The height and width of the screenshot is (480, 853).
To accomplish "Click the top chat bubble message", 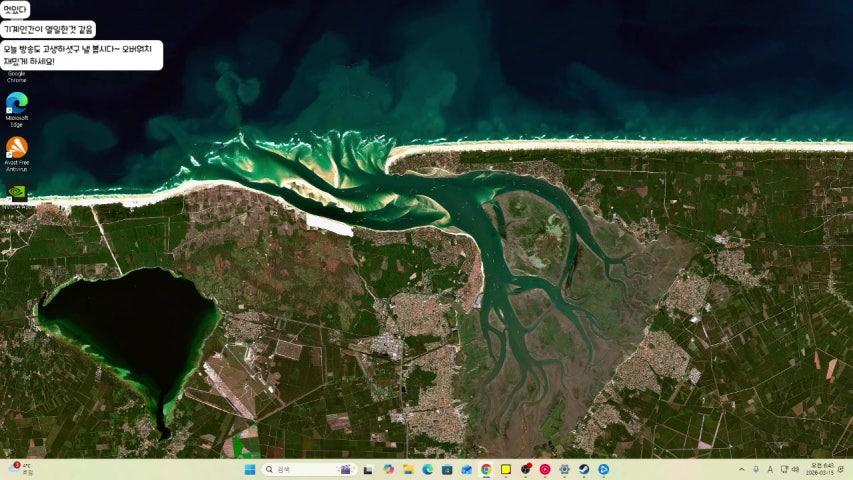I will coord(15,9).
